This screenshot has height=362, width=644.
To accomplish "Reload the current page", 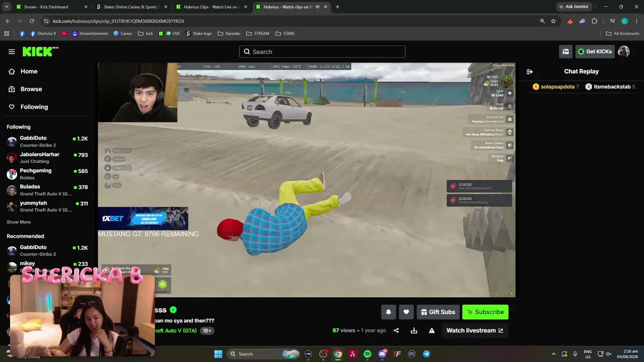I will point(32,21).
